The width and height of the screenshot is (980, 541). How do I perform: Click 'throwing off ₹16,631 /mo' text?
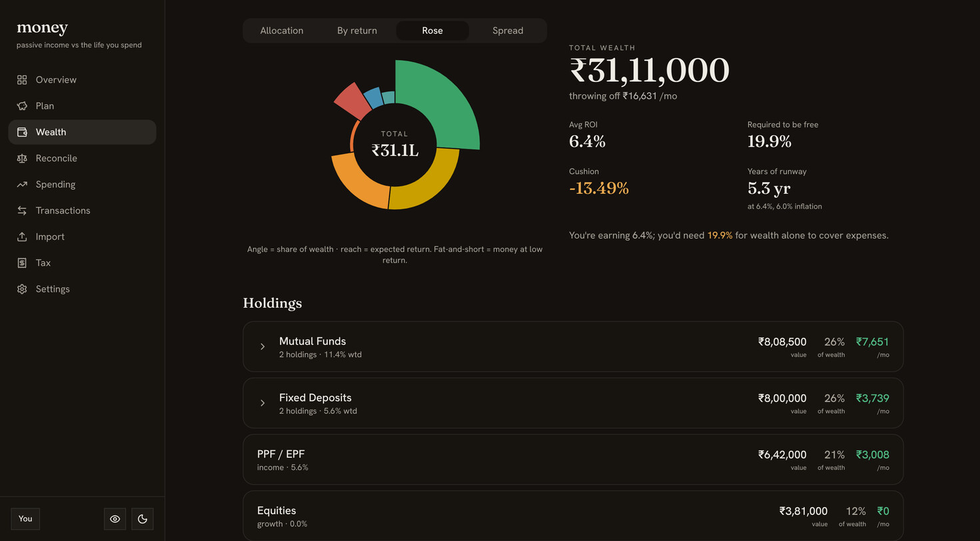tap(623, 96)
